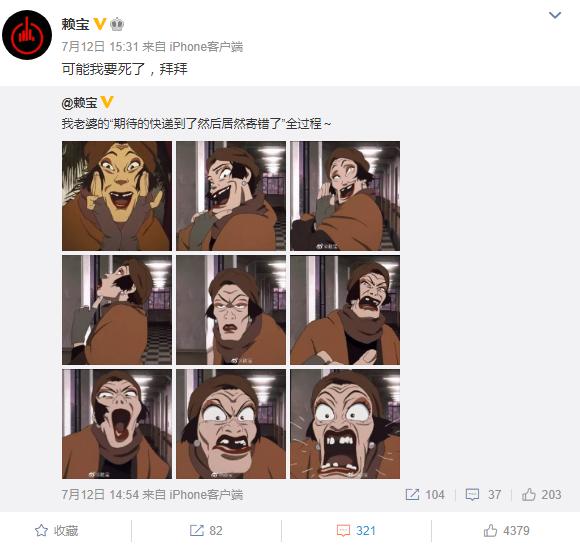Click the 赖宝 username at the top of the post
This screenshot has width=580, height=546.
click(x=75, y=24)
